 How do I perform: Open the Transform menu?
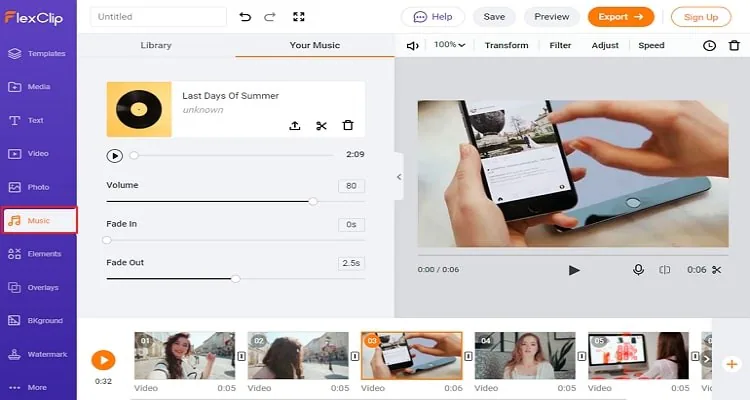507,45
